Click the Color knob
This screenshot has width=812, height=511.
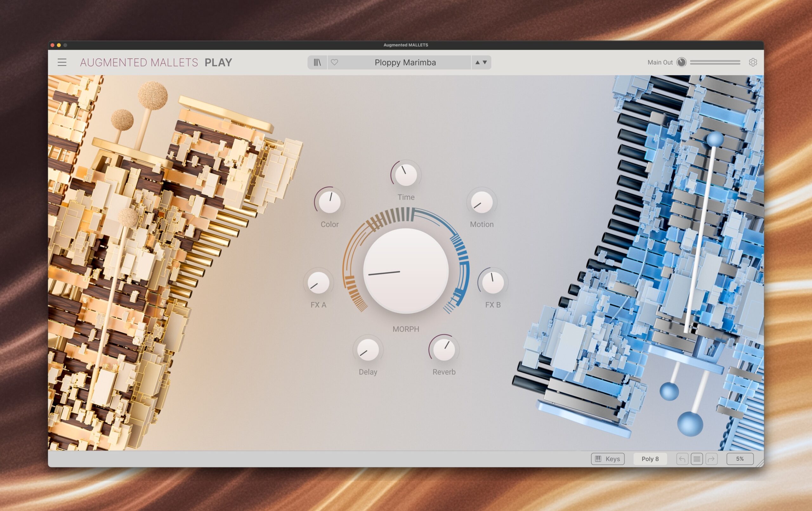point(330,202)
